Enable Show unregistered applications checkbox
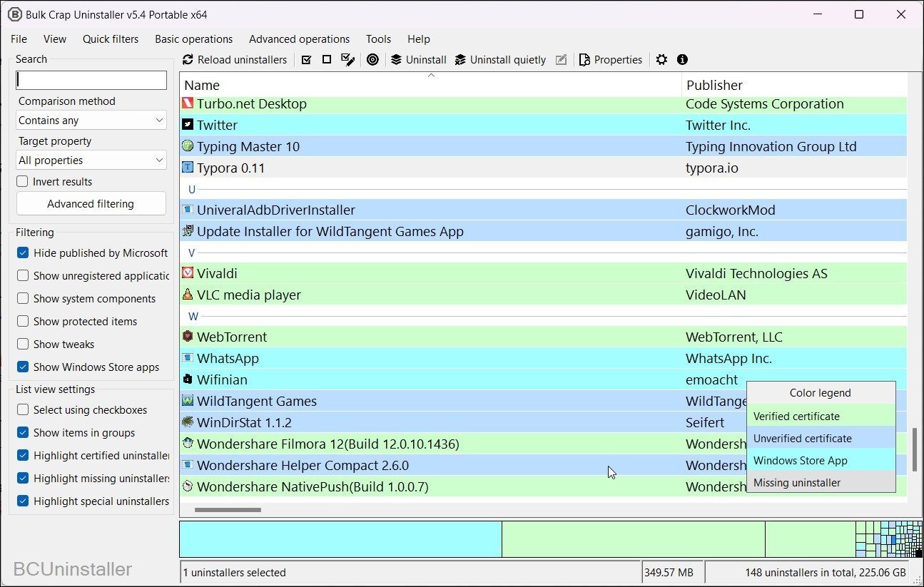Image resolution: width=924 pixels, height=587 pixels. point(23,276)
